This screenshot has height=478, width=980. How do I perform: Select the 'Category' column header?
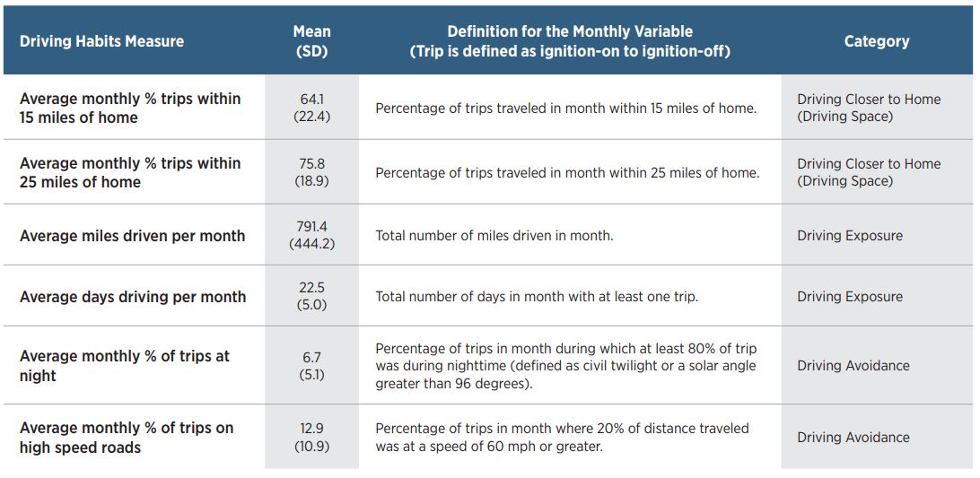(x=876, y=41)
